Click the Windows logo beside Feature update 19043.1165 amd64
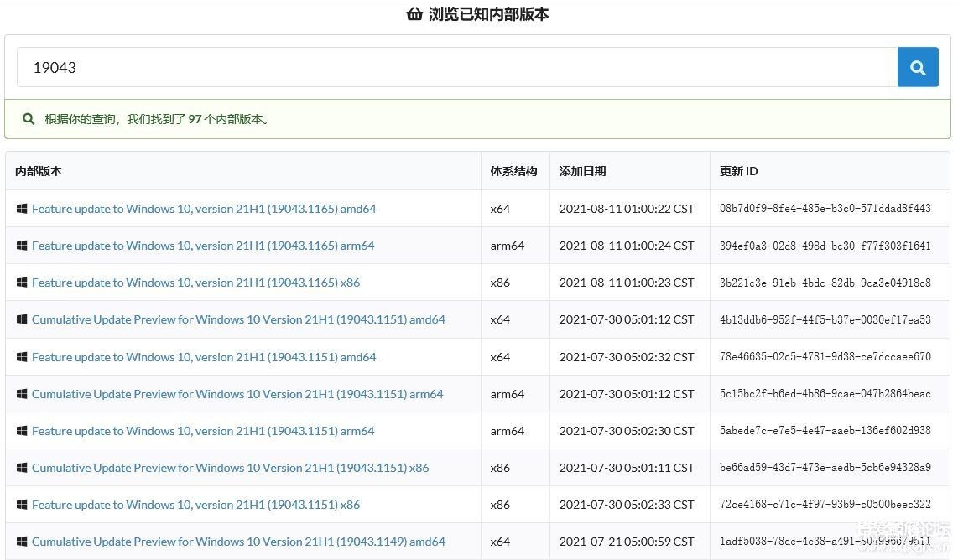 pos(21,209)
